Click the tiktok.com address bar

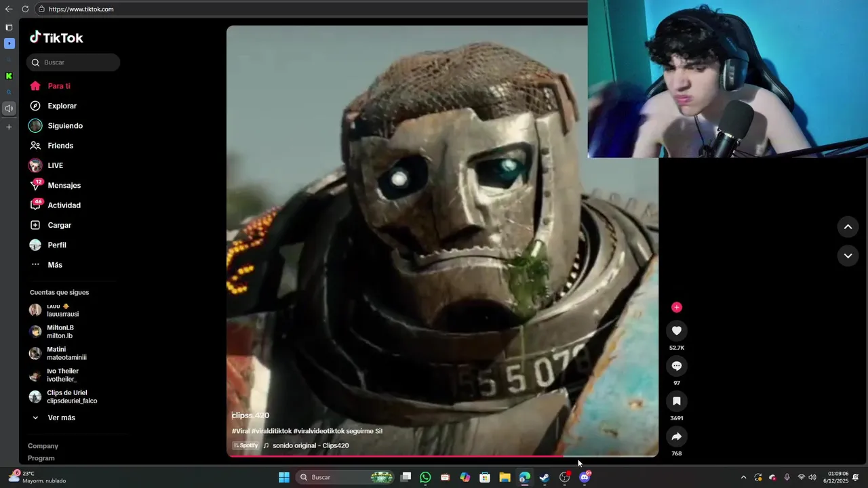[x=312, y=9]
